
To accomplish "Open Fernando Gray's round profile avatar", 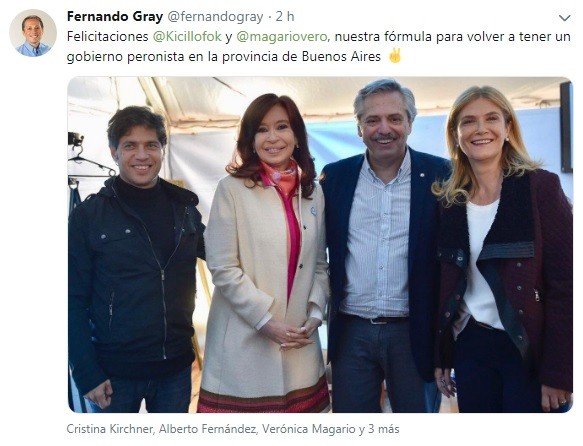I will pyautogui.click(x=33, y=33).
